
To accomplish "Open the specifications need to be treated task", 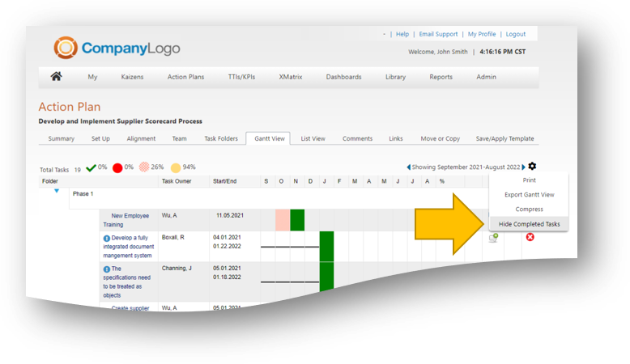I will tap(127, 281).
